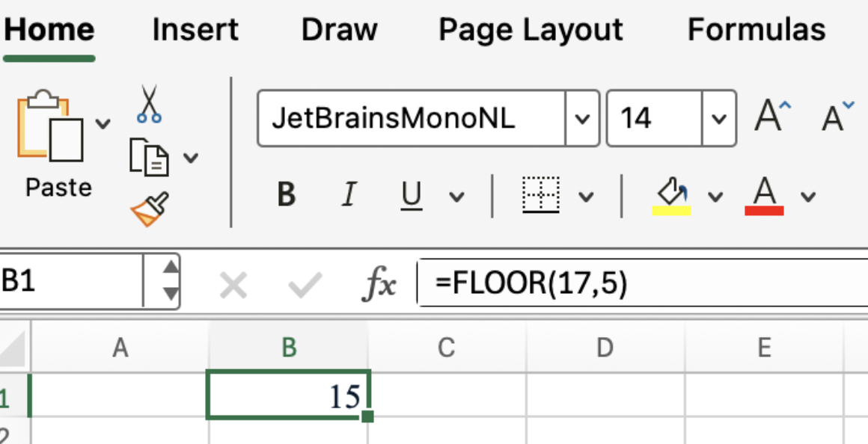Toggle bold formatting
Screen dimensions: 868x444
coord(286,194)
